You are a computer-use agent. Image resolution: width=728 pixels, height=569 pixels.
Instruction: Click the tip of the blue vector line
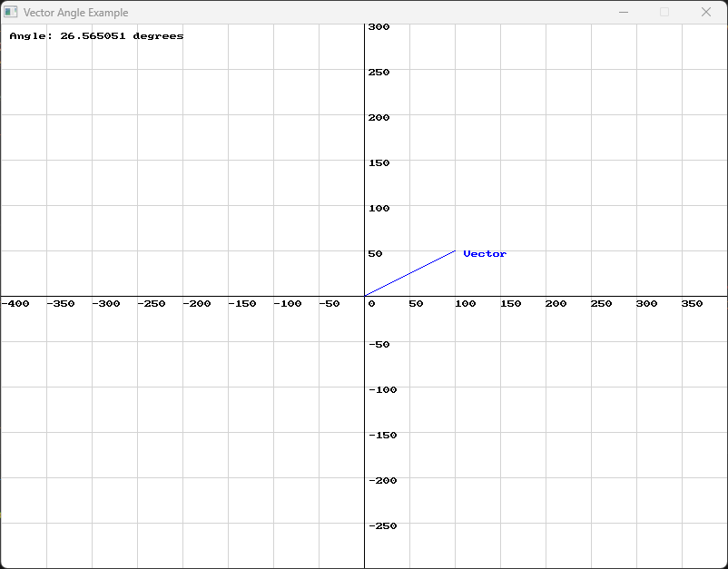pyautogui.click(x=455, y=250)
